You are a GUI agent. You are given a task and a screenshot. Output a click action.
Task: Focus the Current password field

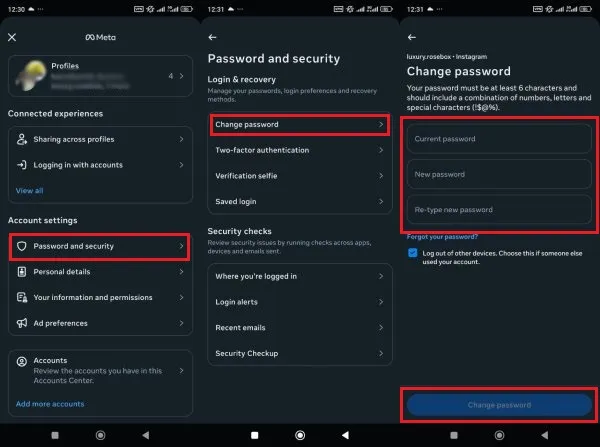[499, 139]
